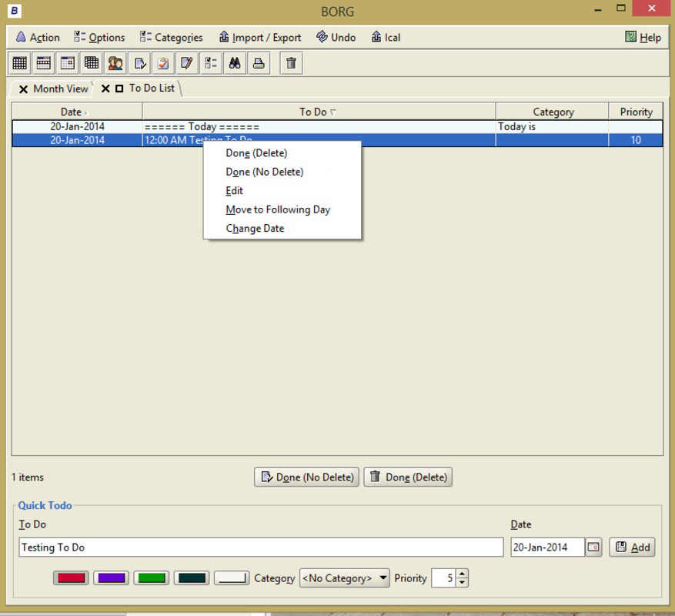Close the Month View tab

pyautogui.click(x=23, y=89)
